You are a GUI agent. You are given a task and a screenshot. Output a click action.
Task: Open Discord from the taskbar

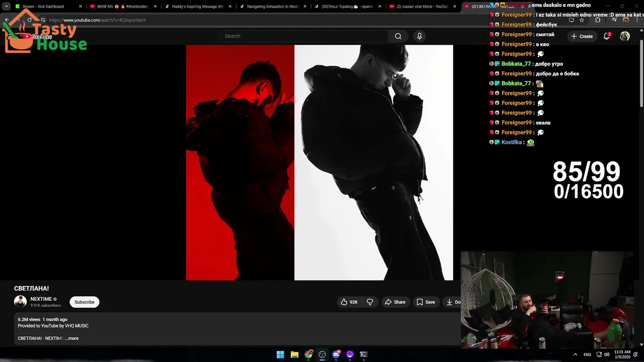point(336,354)
